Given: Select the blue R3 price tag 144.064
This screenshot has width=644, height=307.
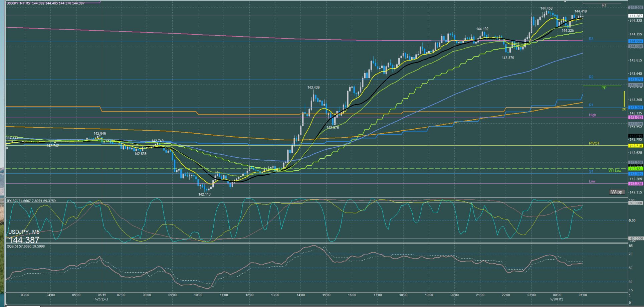Looking at the screenshot, I should pos(636,41).
